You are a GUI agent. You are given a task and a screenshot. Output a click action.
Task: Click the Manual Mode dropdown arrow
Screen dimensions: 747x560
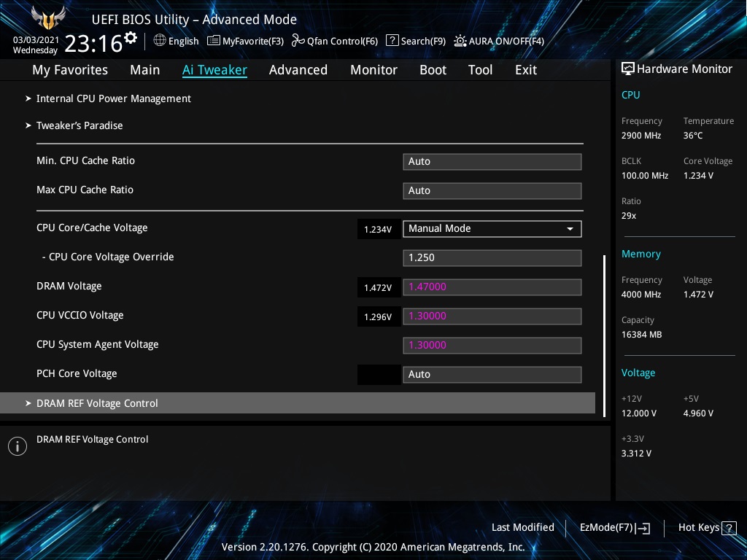pos(570,229)
